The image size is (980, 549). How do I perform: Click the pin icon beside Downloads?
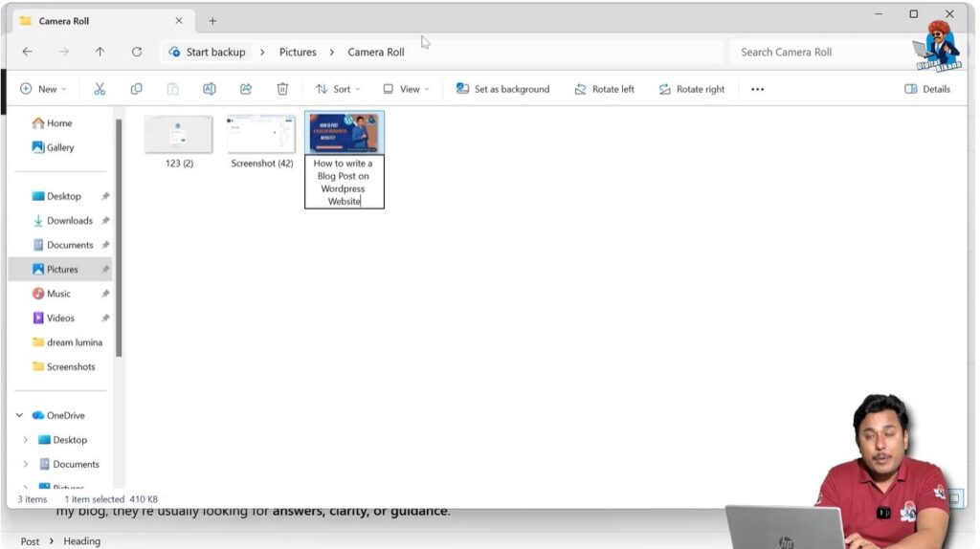point(105,221)
